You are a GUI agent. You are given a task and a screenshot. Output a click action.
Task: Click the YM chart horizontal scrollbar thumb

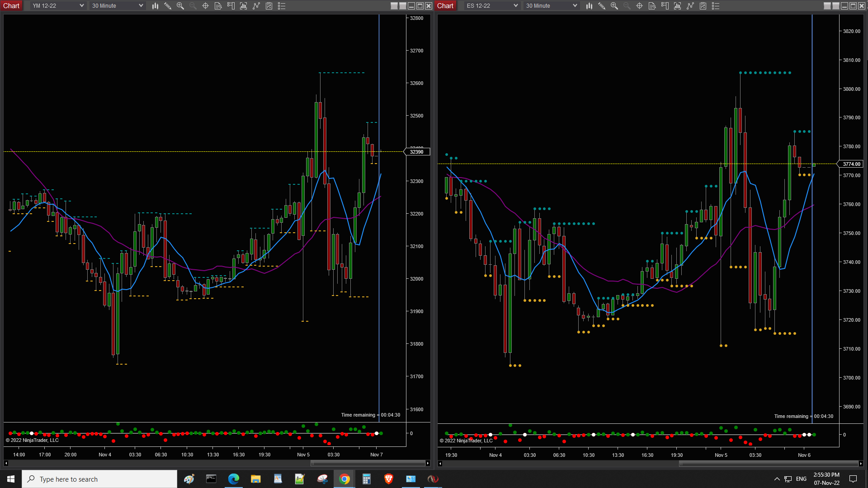pyautogui.click(x=368, y=463)
